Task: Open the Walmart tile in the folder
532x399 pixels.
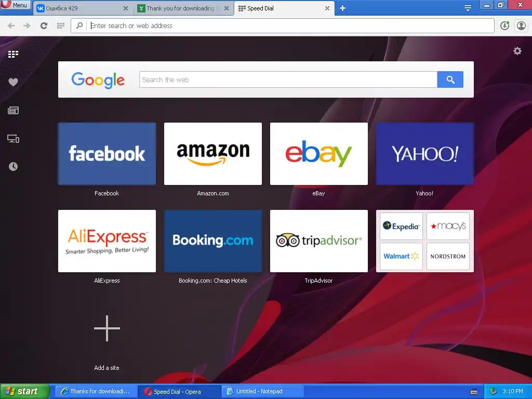Action: point(401,256)
